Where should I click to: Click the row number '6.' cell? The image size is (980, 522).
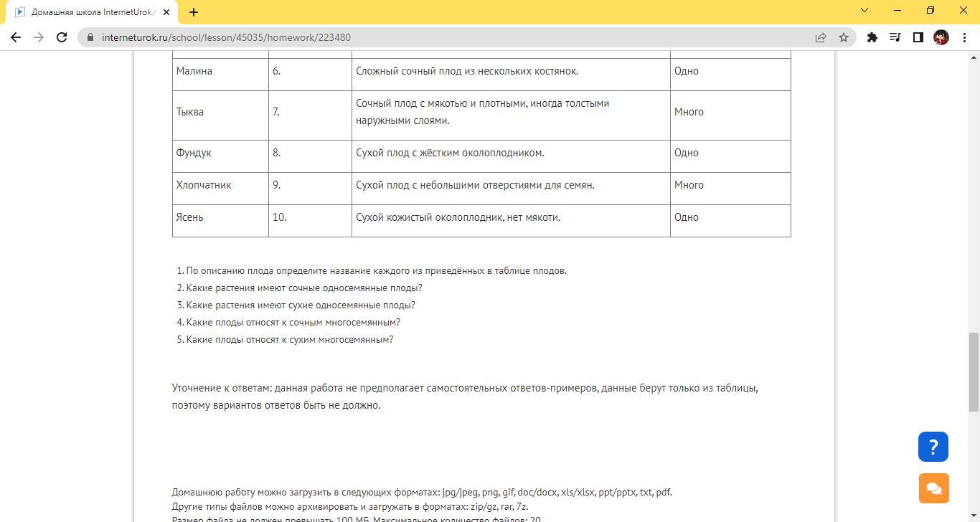click(310, 75)
